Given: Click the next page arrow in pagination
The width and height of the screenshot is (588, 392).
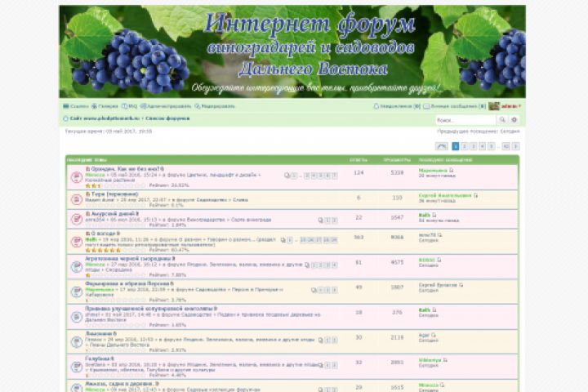Looking at the screenshot, I should pos(515,146).
